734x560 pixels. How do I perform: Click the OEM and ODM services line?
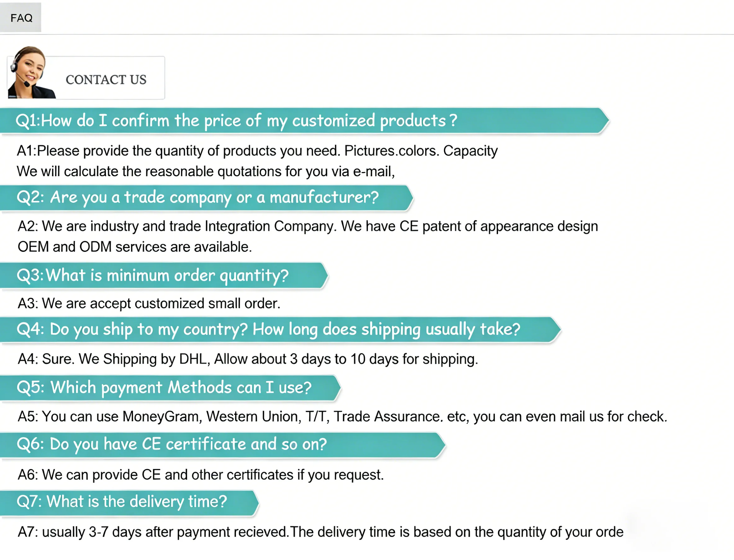point(135,247)
